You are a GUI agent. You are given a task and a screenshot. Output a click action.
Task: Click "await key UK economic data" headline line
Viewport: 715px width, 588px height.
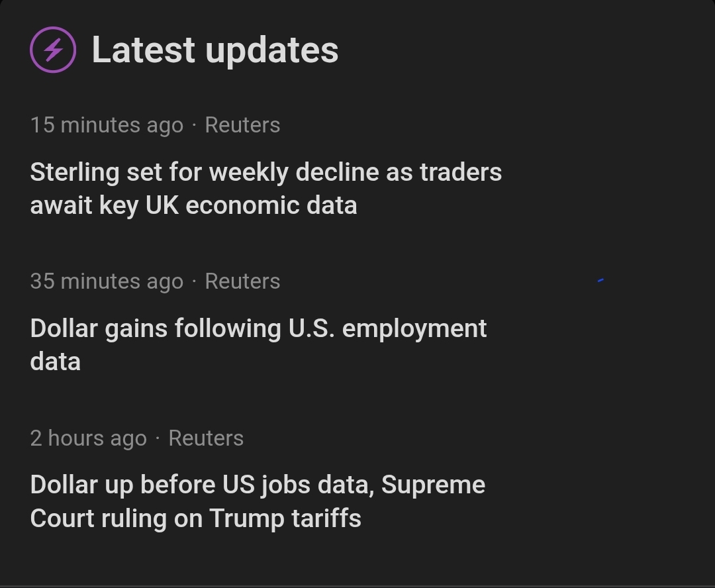[x=193, y=205]
